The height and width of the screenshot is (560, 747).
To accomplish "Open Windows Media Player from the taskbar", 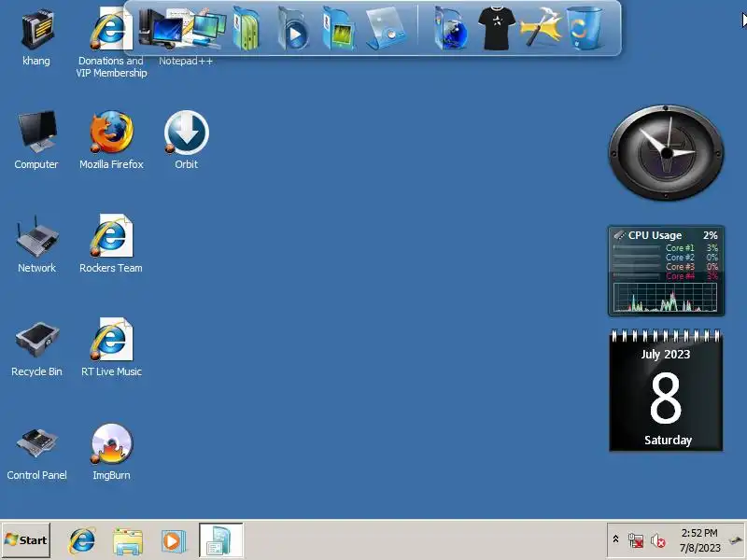I will pos(173,541).
